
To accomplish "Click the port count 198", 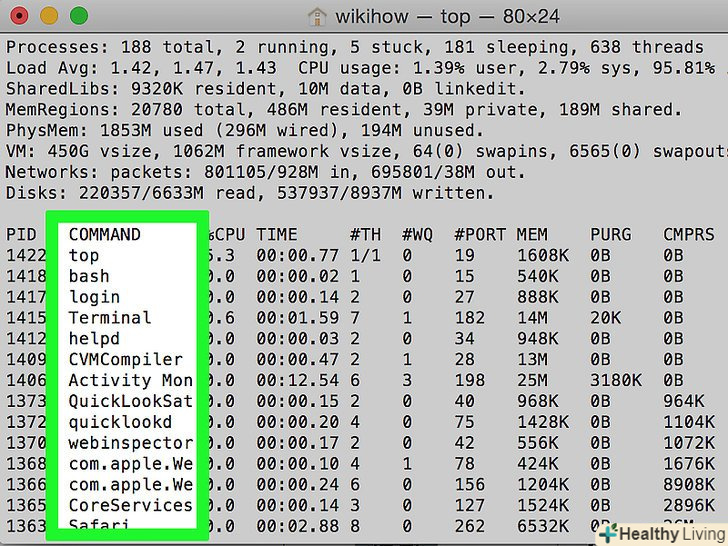I will [469, 380].
